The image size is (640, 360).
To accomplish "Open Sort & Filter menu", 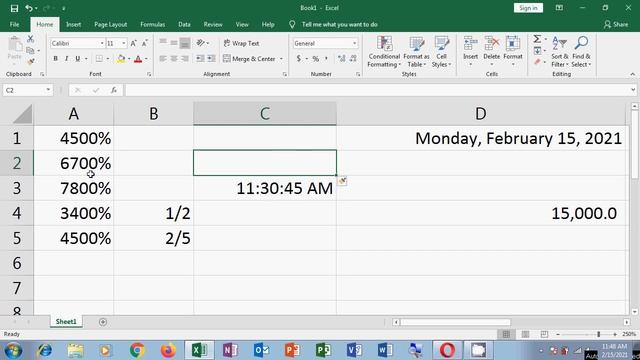I will (559, 52).
